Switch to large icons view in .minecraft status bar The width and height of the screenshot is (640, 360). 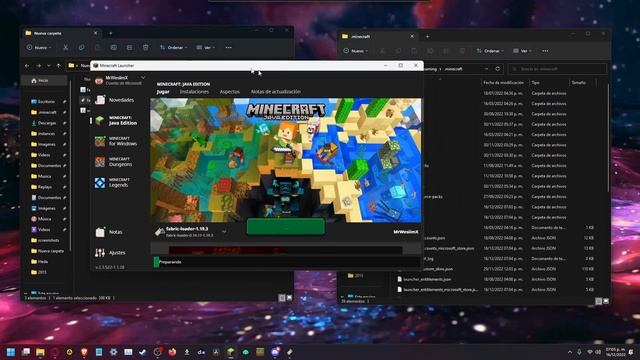tap(606, 301)
